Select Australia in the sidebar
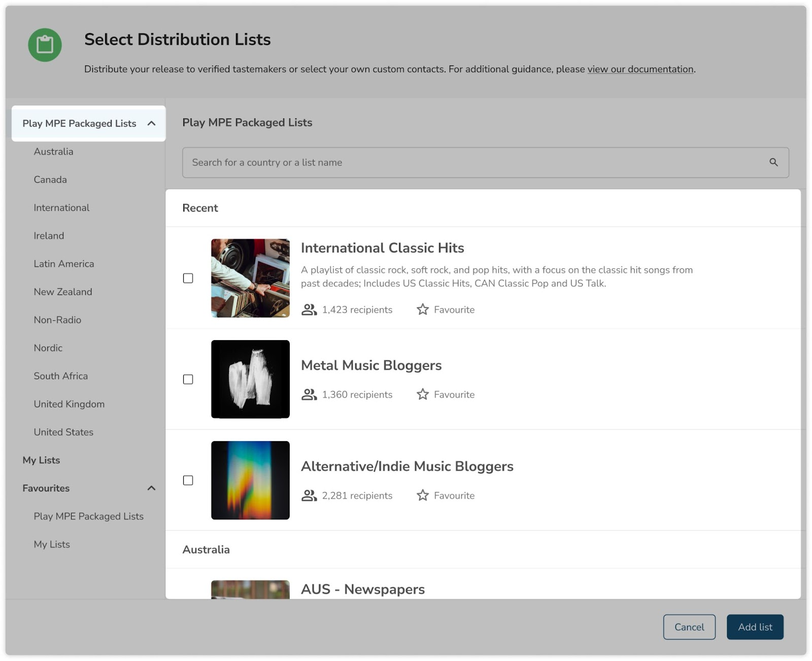 point(53,152)
